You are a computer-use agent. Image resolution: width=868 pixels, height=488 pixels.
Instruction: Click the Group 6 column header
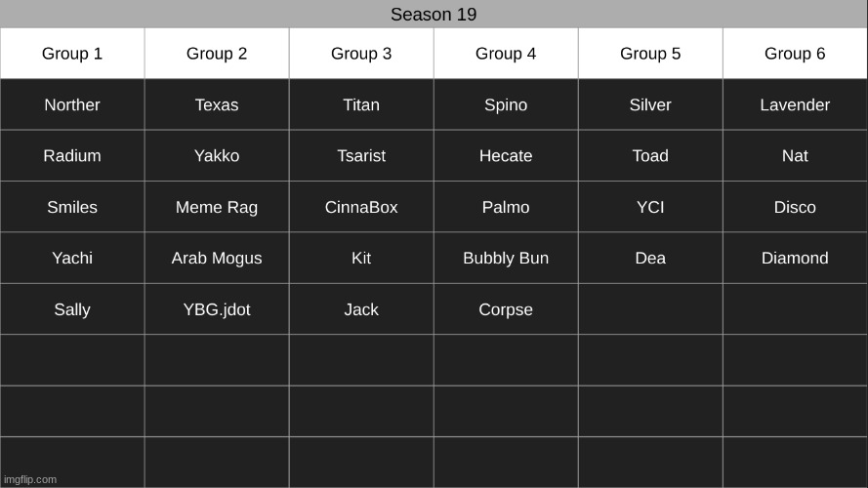point(795,54)
